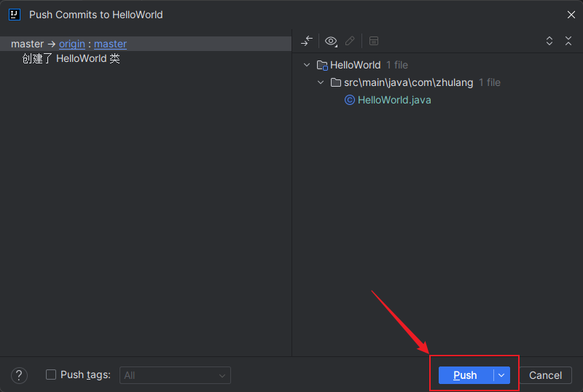Image resolution: width=583 pixels, height=392 pixels.
Task: Expand all nodes in file tree
Action: pyautogui.click(x=549, y=41)
